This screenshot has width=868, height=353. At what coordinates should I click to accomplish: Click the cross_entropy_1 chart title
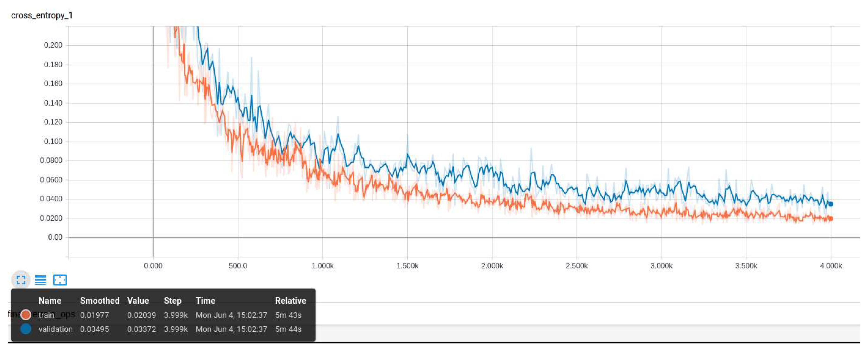click(42, 15)
